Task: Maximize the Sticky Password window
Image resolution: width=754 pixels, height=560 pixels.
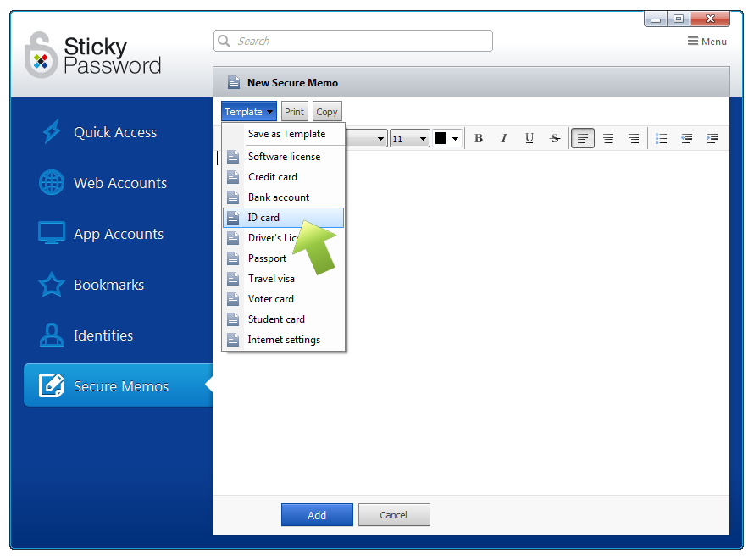Action: pos(679,19)
